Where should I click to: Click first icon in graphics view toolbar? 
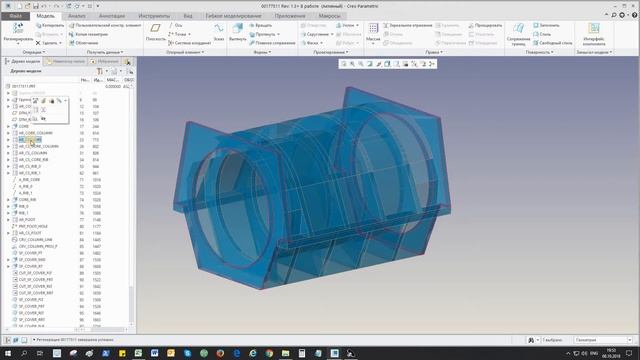click(x=344, y=64)
